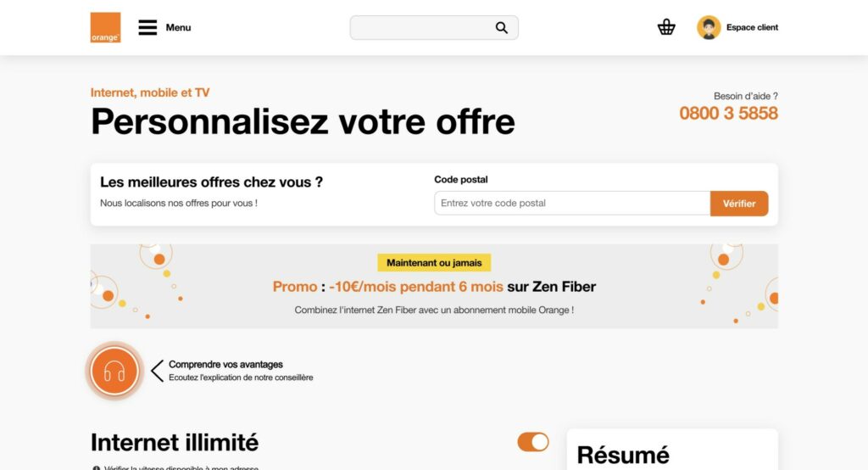Screen dimensions: 868x470
Task: Open the hamburger menu icon
Action: coord(147,27)
